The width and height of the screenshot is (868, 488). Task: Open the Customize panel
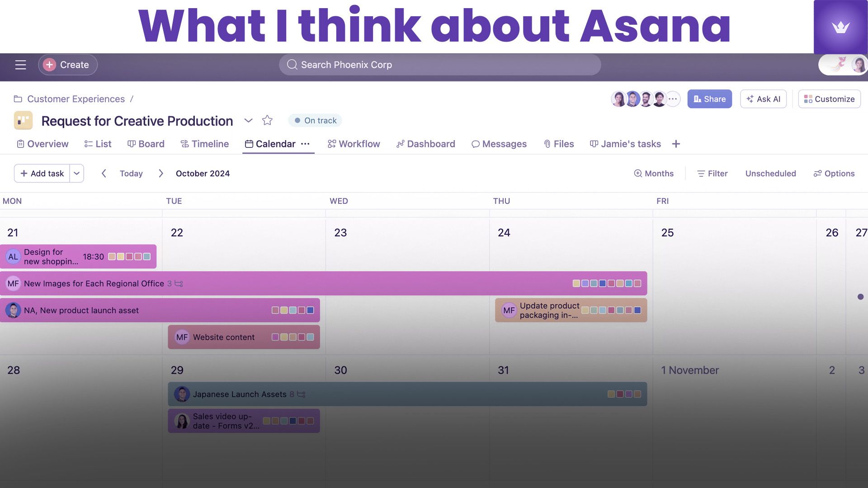[x=829, y=99]
